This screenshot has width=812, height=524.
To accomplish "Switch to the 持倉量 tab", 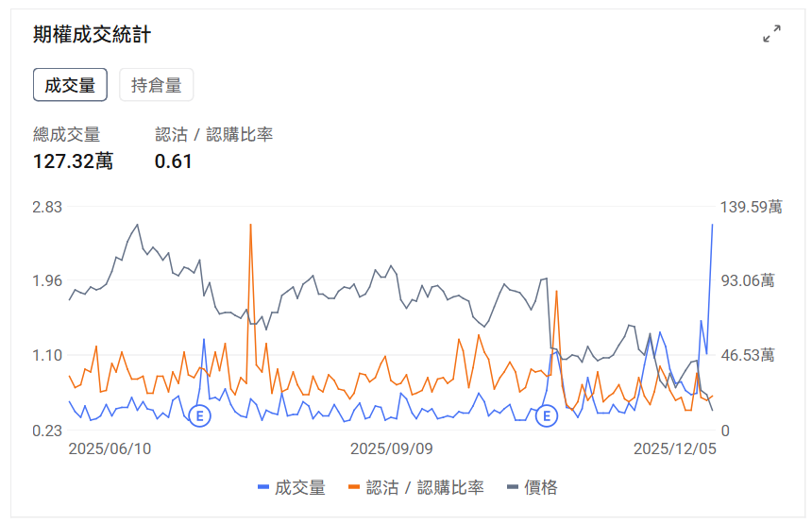I will 157,85.
